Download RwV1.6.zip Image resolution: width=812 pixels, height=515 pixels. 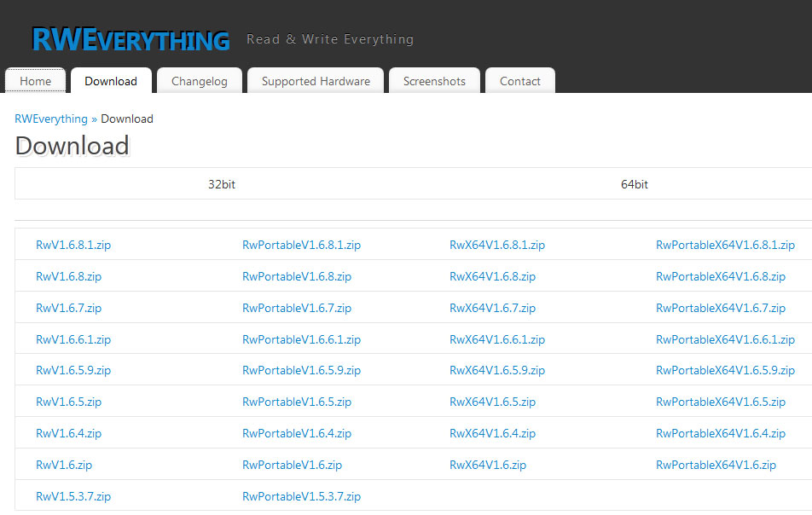tap(64, 465)
